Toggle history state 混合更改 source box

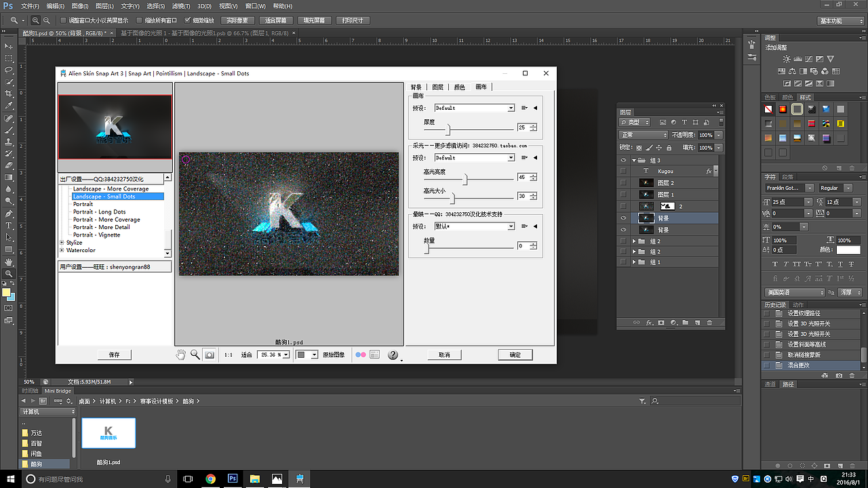[x=767, y=365]
